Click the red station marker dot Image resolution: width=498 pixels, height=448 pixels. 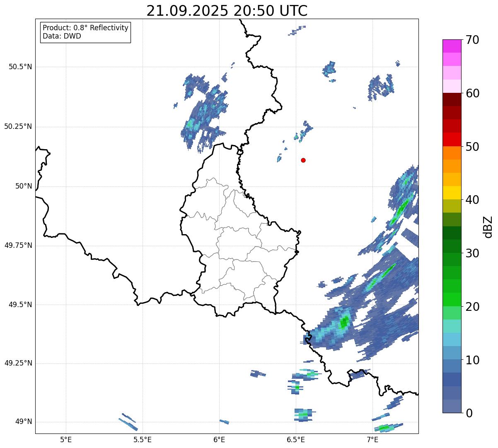point(303,160)
